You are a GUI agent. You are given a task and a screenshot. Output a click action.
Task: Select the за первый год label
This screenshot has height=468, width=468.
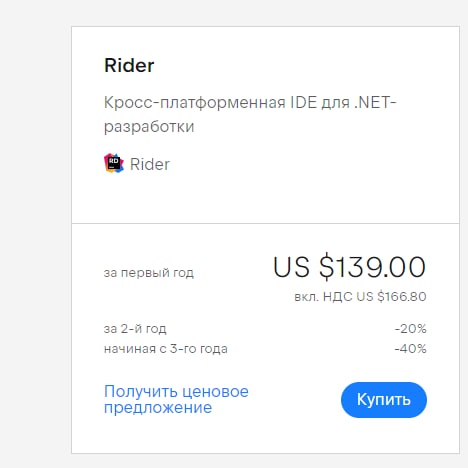point(149,273)
